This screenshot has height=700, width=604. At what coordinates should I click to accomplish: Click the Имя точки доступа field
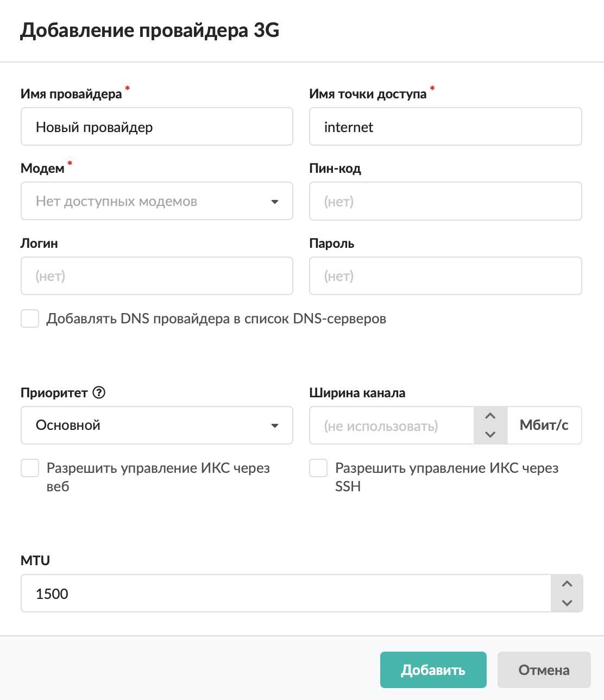pos(445,127)
